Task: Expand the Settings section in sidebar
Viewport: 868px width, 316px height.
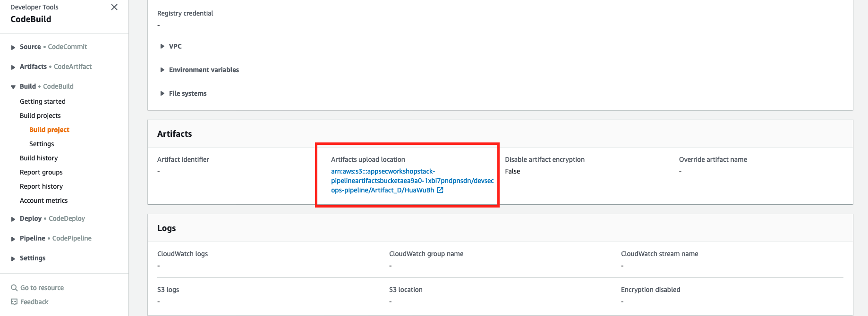Action: pyautogui.click(x=13, y=258)
